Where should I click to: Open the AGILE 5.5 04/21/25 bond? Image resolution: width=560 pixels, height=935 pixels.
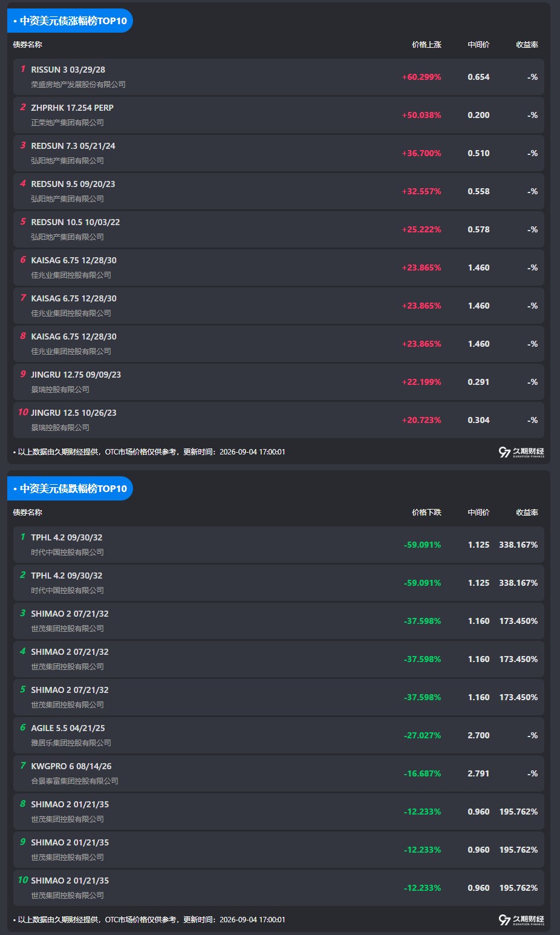[68, 728]
